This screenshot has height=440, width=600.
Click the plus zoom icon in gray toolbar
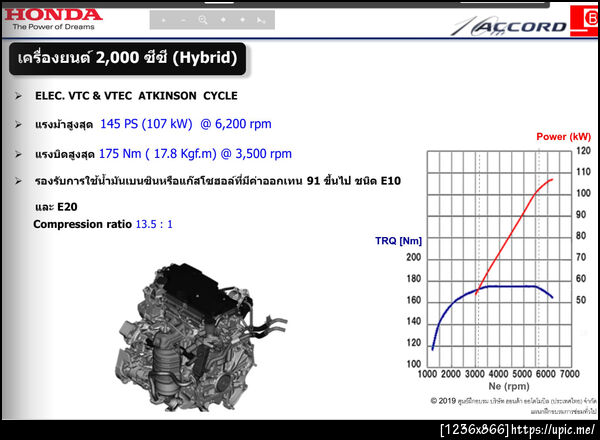tap(163, 20)
